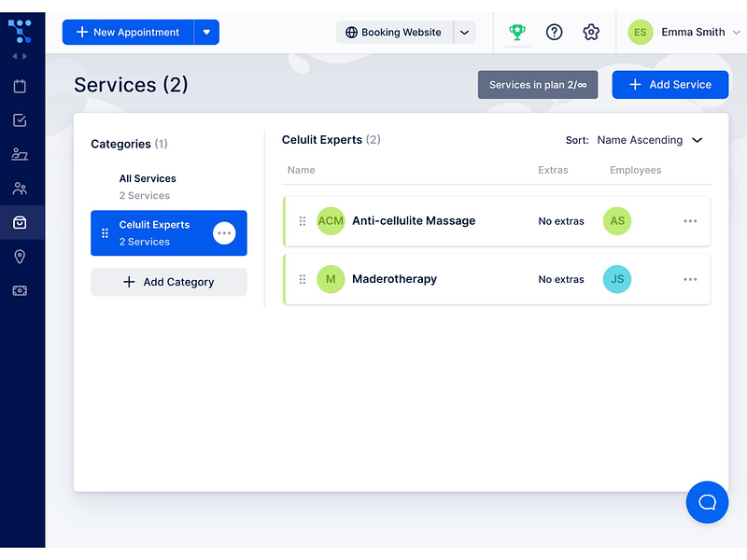Click the New Appointment button
The width and height of the screenshot is (747, 560).
point(128,33)
